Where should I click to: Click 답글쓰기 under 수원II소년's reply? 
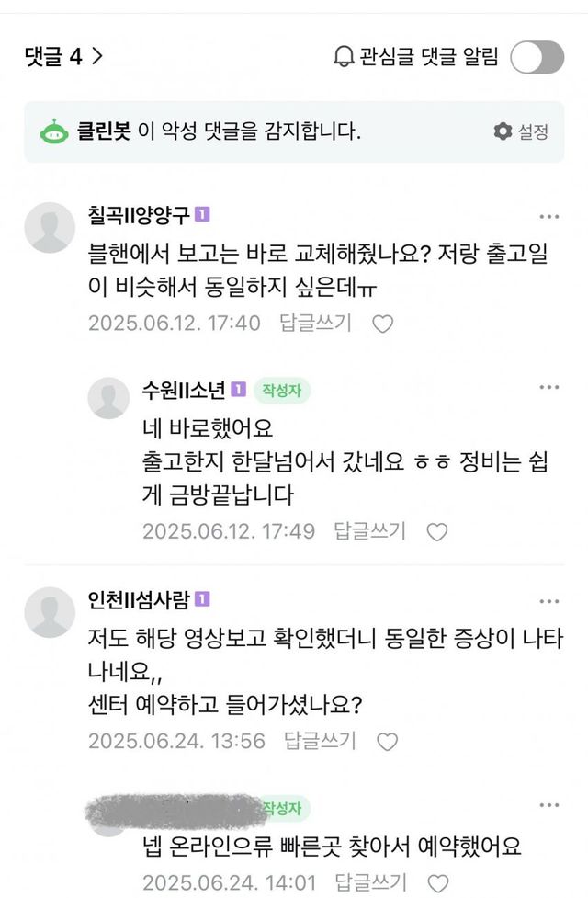[368, 531]
